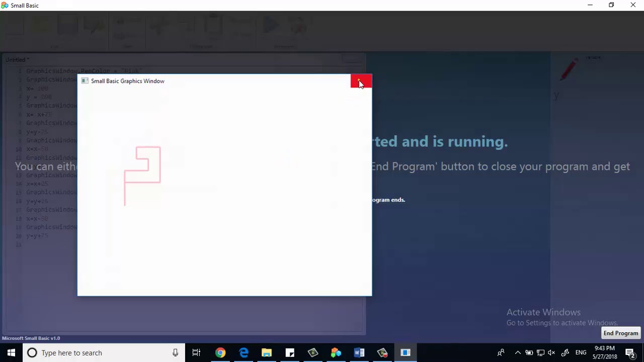This screenshot has height=362, width=644.
Task: Restore down the main Small Basic window
Action: pyautogui.click(x=611, y=5)
